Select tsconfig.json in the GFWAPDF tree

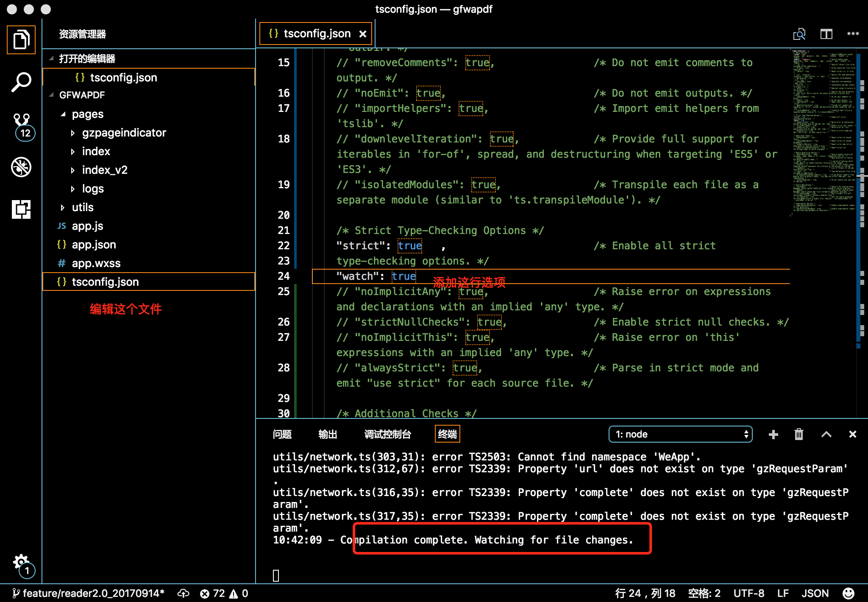coord(149,282)
